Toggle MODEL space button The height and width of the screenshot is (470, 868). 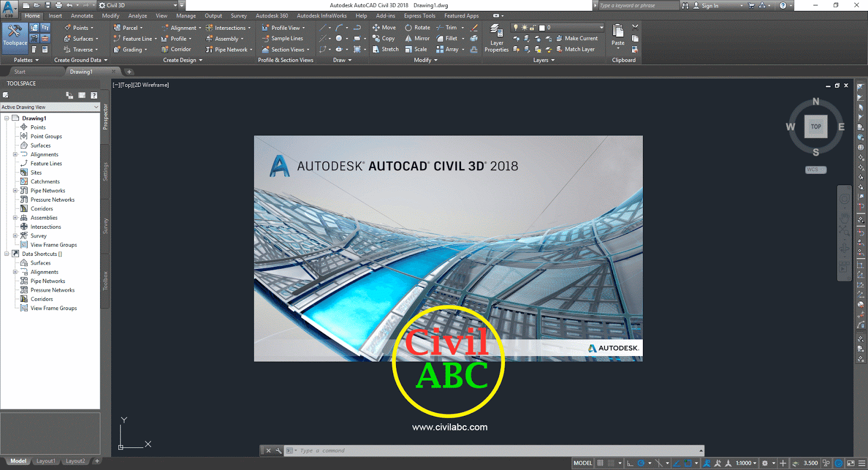tap(583, 463)
